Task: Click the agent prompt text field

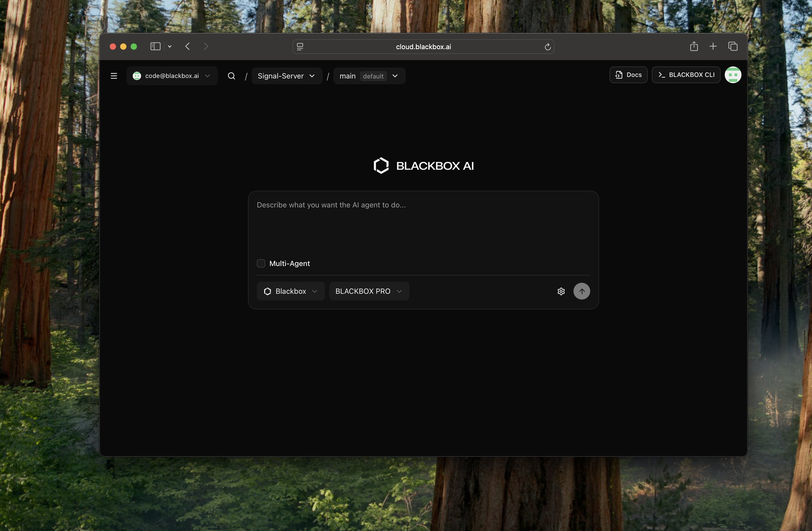Action: [423, 225]
